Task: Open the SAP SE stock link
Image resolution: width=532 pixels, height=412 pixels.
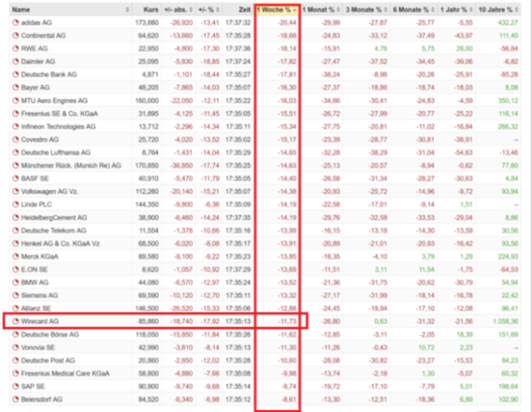Action: (x=33, y=387)
